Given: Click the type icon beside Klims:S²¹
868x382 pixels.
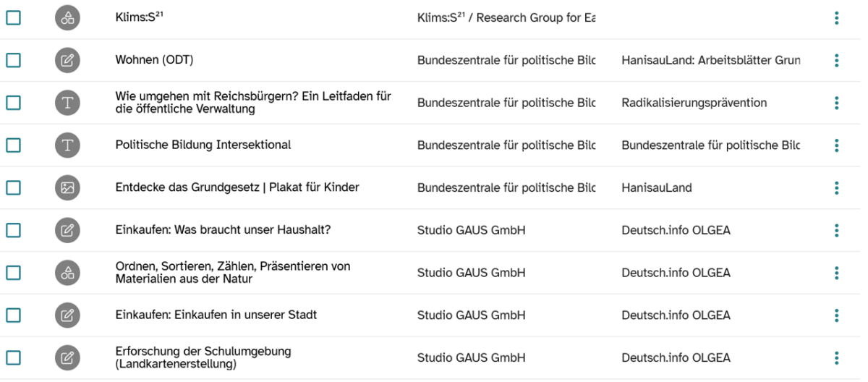Looking at the screenshot, I should point(67,18).
